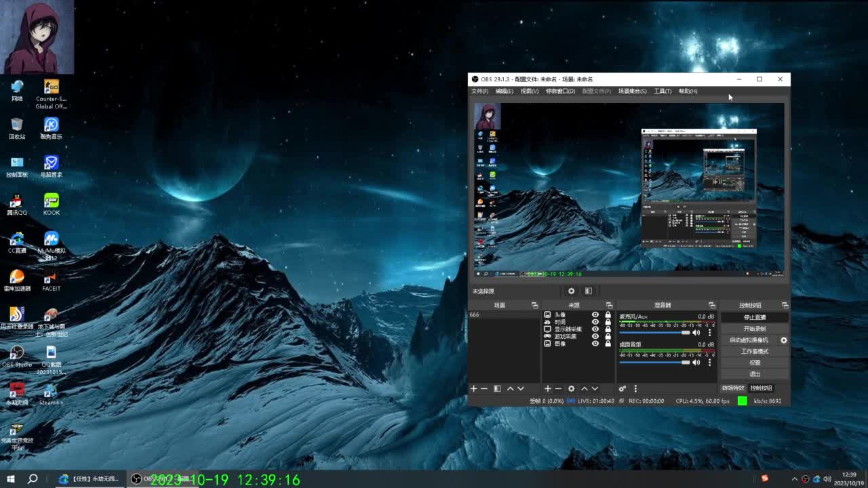This screenshot has height=488, width=868.
Task: Undock the 来源 panel via float icon
Action: 609,306
